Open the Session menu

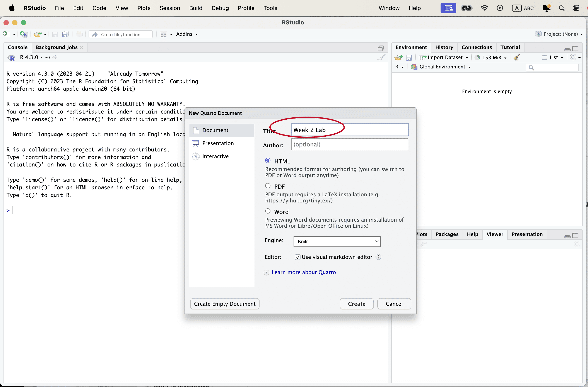point(169,8)
